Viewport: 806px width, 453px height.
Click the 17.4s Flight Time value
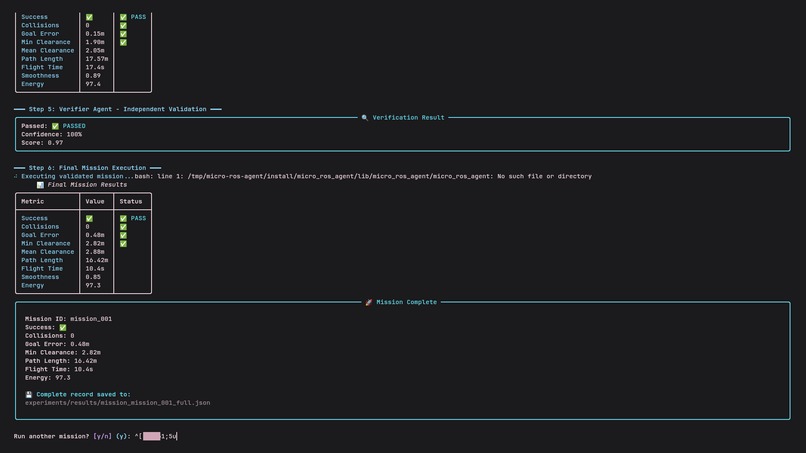pos(95,67)
